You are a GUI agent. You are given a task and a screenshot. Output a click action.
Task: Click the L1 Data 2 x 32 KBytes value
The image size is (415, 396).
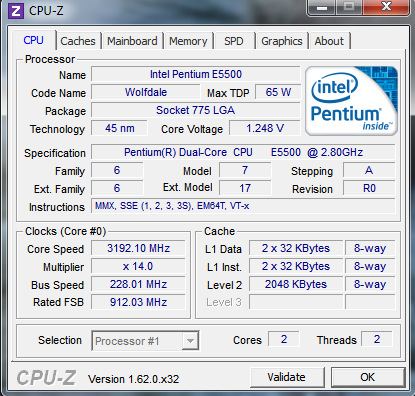[296, 248]
